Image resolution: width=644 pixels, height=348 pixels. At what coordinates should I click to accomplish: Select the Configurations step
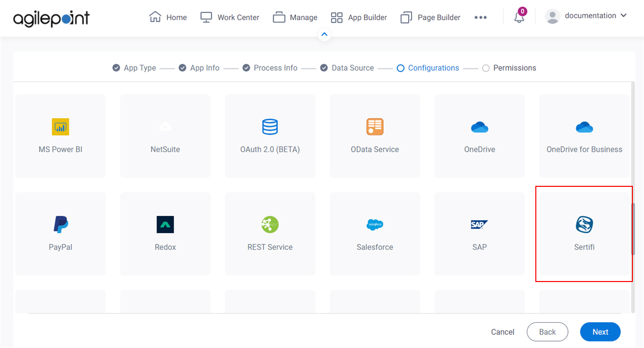(x=428, y=68)
